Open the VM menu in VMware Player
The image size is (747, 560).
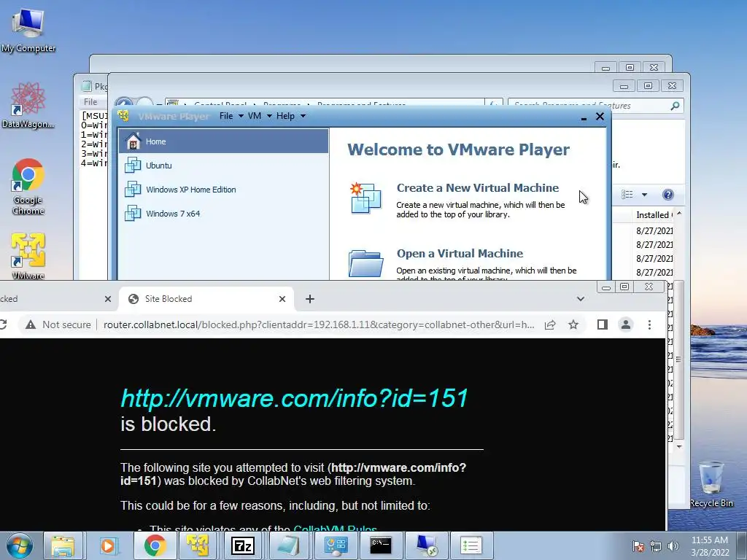260,116
